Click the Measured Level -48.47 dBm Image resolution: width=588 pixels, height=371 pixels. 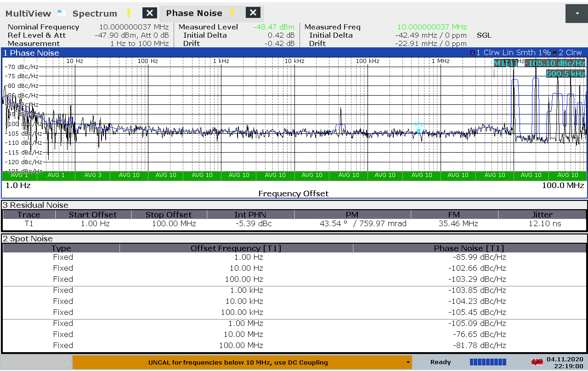274,27
